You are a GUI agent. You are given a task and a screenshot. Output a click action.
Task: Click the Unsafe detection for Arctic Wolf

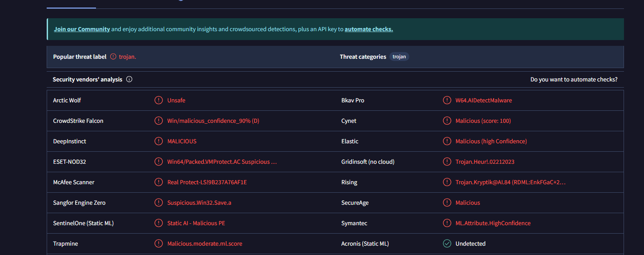coord(176,100)
